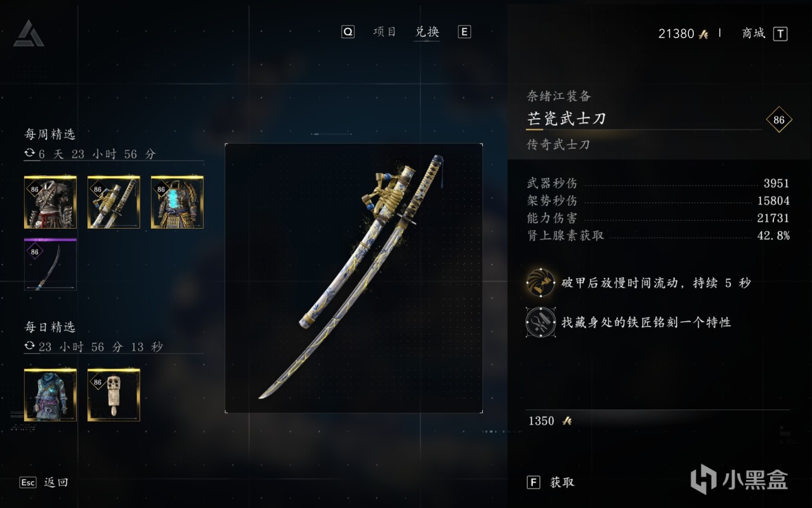The width and height of the screenshot is (812, 508).
Task: Click the T key store shortcut icon
Action: pos(780,34)
